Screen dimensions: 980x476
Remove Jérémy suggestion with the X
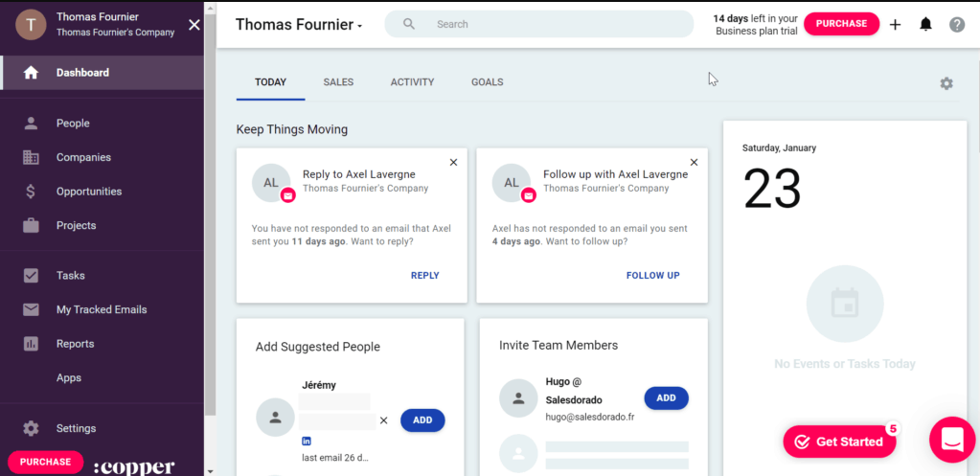coord(384,420)
